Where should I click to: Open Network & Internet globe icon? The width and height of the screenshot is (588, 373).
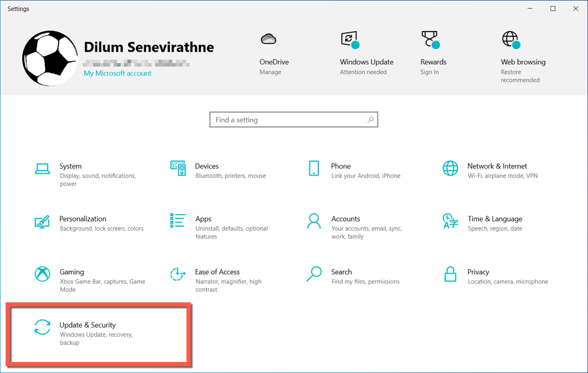[x=450, y=168]
